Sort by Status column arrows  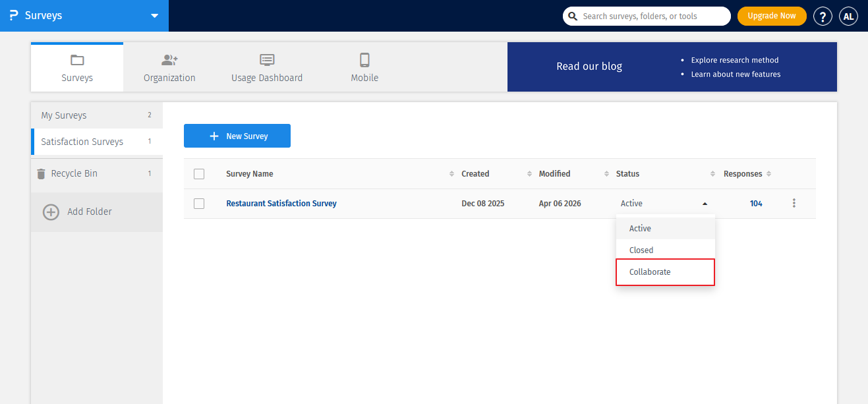712,174
